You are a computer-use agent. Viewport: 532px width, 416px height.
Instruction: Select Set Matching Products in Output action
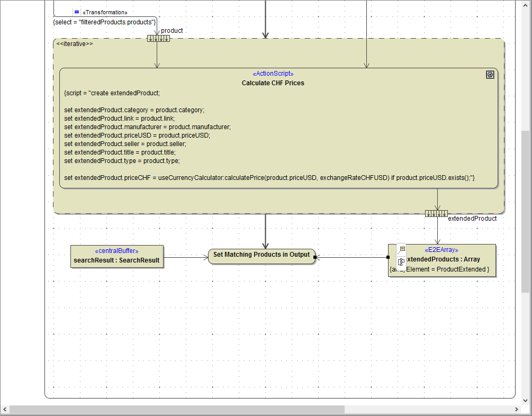[262, 255]
